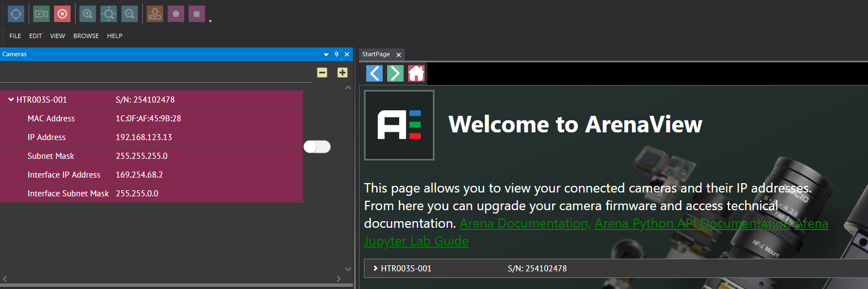This screenshot has height=289, width=868.
Task: Select Interface IP Address value 169.254.68.2
Action: [x=139, y=175]
